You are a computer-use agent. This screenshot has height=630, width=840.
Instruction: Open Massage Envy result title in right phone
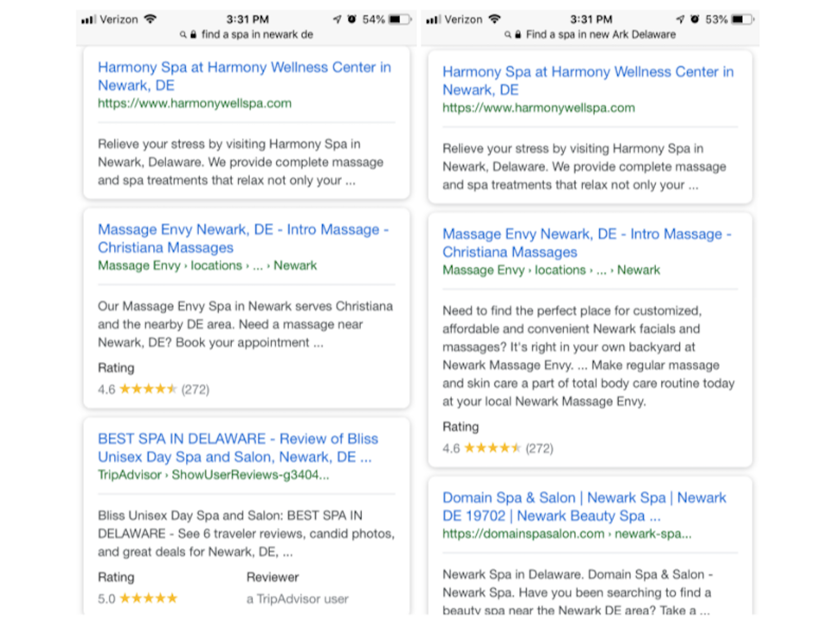587,243
